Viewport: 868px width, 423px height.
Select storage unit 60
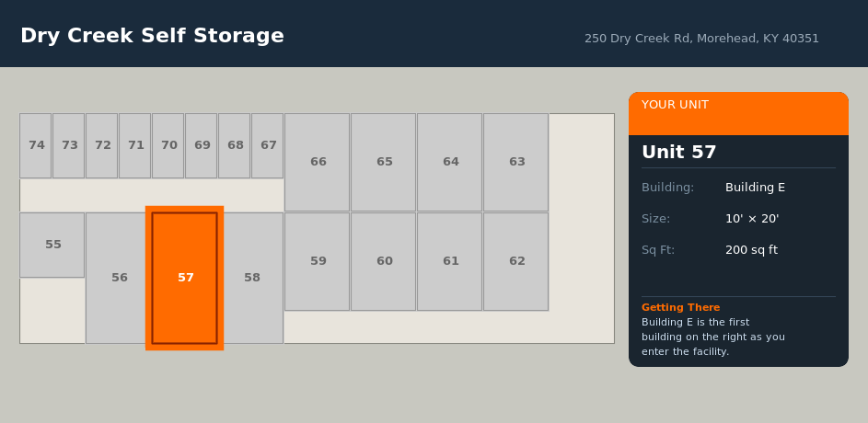pyautogui.click(x=384, y=261)
